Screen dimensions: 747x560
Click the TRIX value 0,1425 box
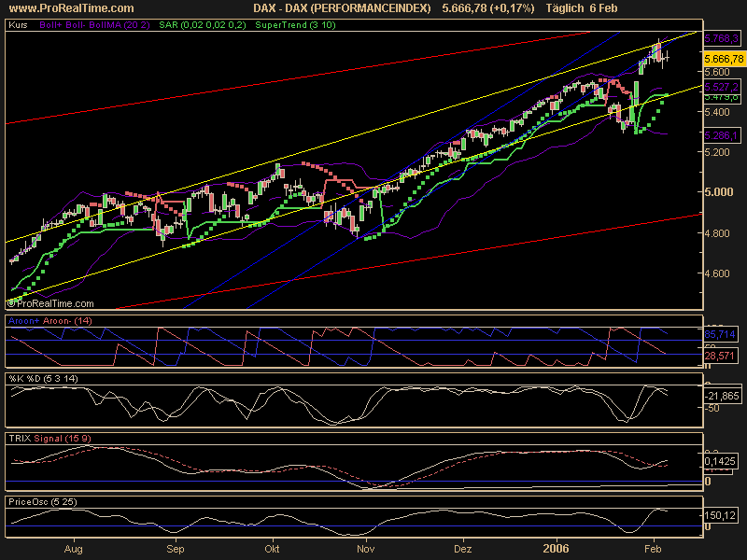(721, 461)
